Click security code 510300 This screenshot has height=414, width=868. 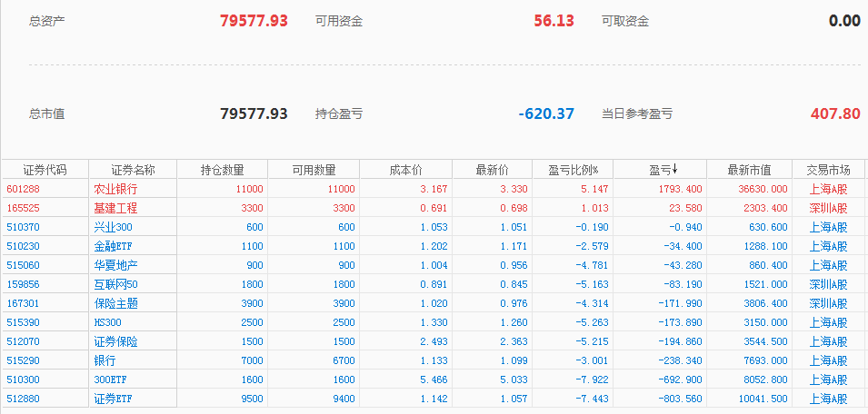[x=24, y=379]
